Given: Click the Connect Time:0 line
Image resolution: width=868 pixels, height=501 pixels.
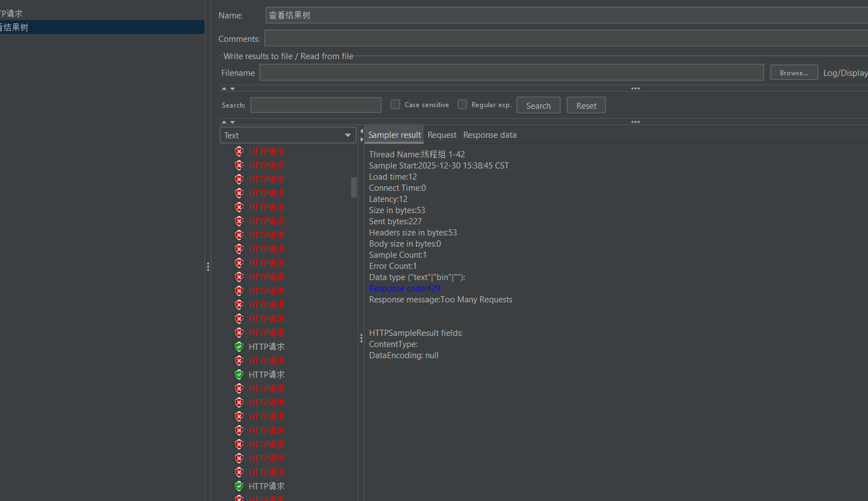Looking at the screenshot, I should [397, 188].
